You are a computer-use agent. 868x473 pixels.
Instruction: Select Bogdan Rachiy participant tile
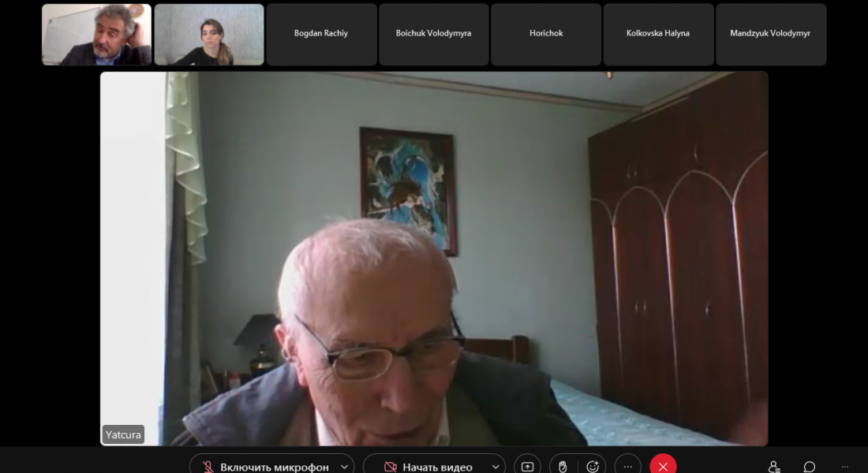tap(321, 34)
